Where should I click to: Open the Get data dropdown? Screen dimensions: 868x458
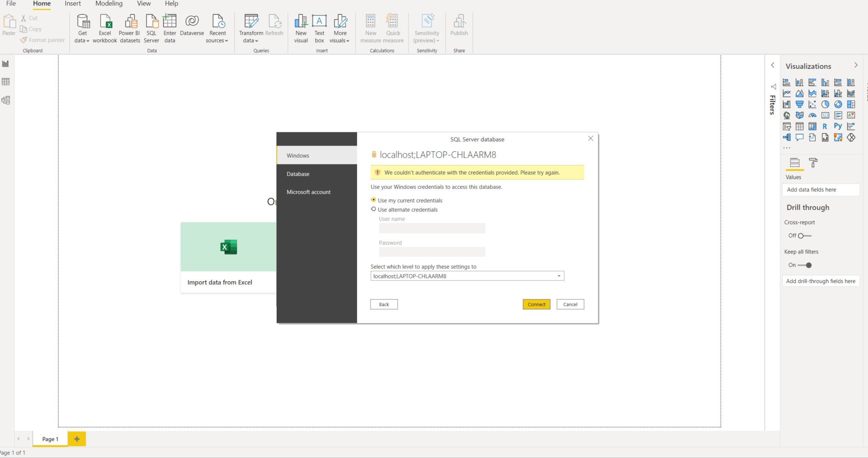coord(82,28)
